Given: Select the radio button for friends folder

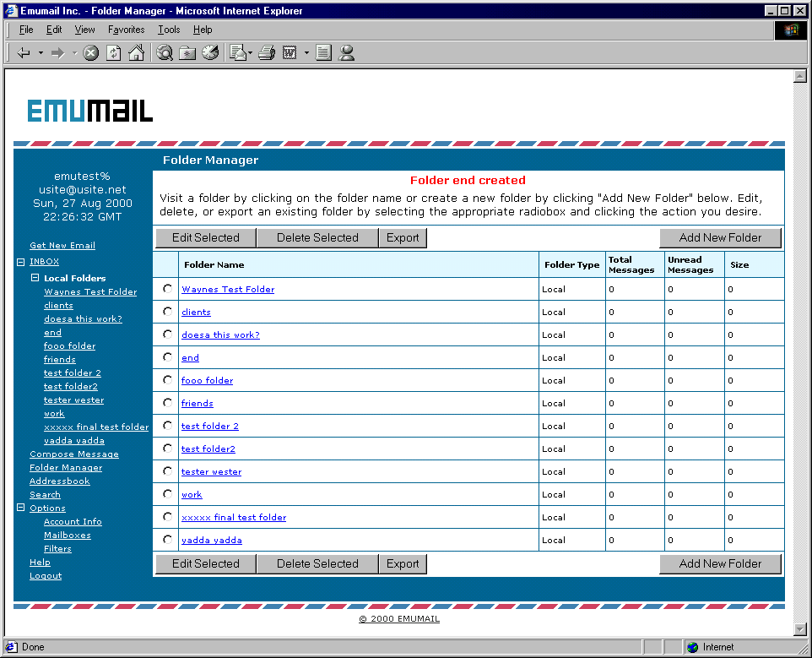Looking at the screenshot, I should tap(168, 403).
